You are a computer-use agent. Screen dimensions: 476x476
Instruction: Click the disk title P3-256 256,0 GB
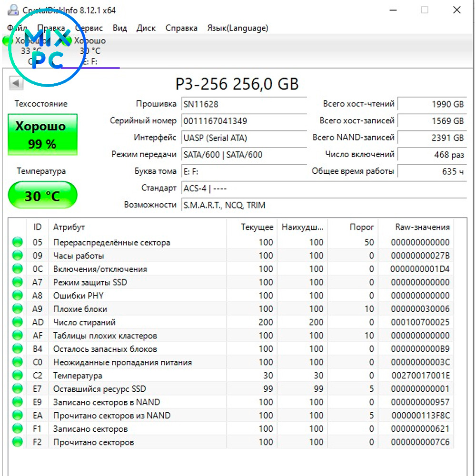pos(237,84)
